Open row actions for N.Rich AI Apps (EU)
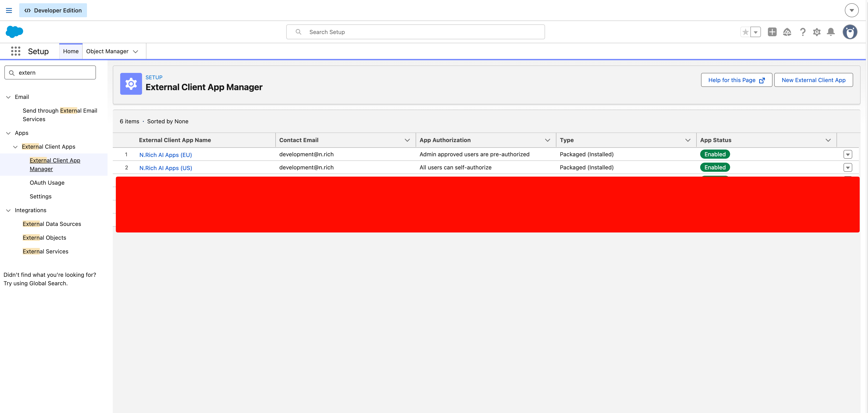 click(848, 155)
